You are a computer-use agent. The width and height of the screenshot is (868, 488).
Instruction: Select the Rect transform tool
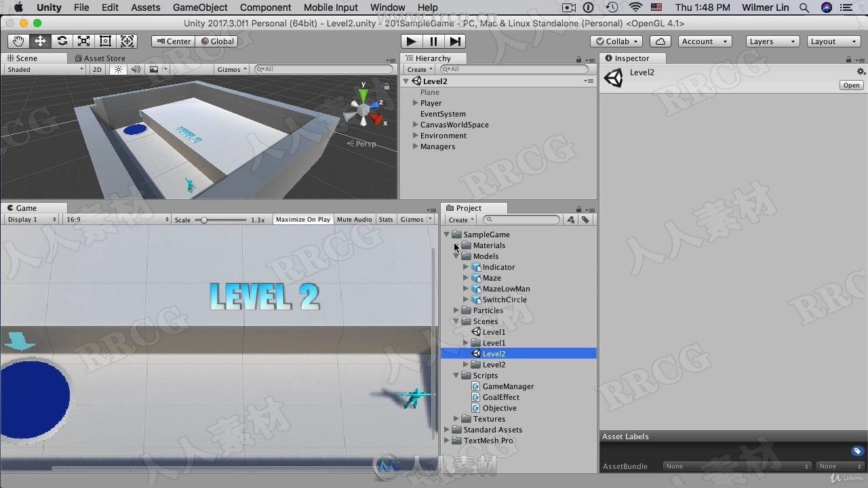point(105,41)
